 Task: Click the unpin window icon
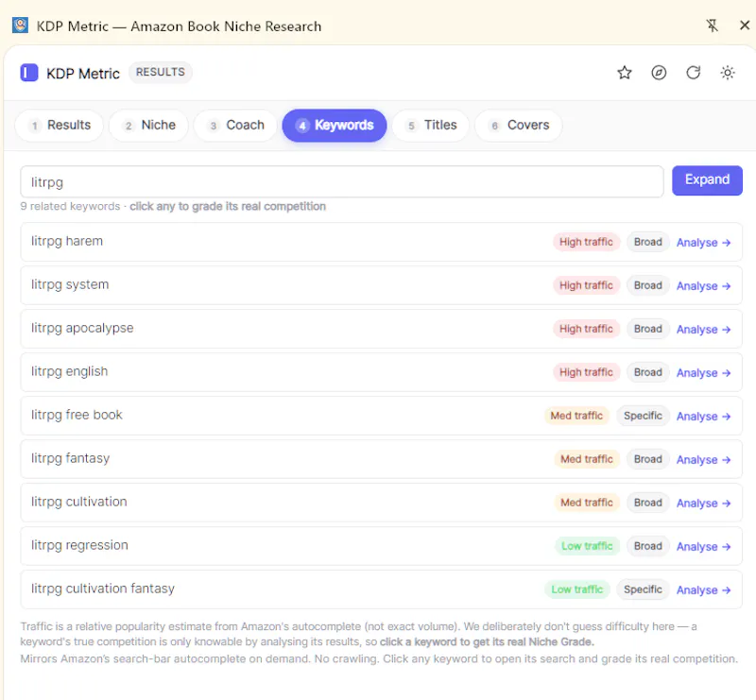coord(713,26)
